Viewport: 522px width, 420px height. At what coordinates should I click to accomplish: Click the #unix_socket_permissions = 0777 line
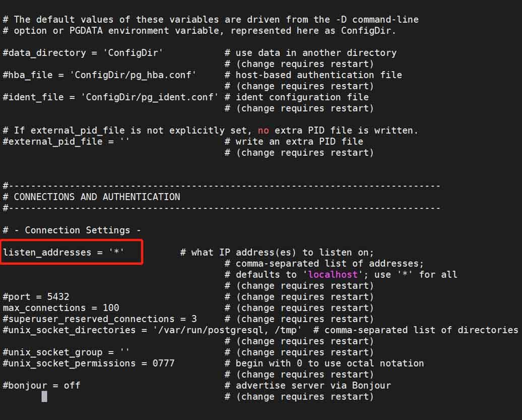(89, 363)
